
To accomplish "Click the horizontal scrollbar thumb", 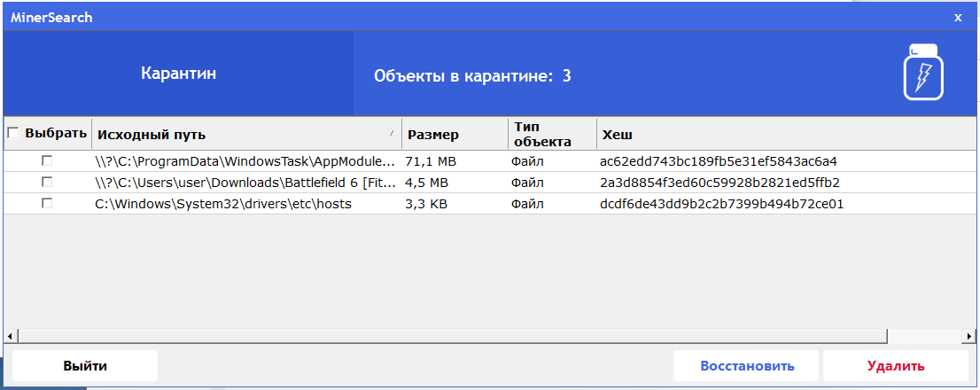I will (453, 336).
